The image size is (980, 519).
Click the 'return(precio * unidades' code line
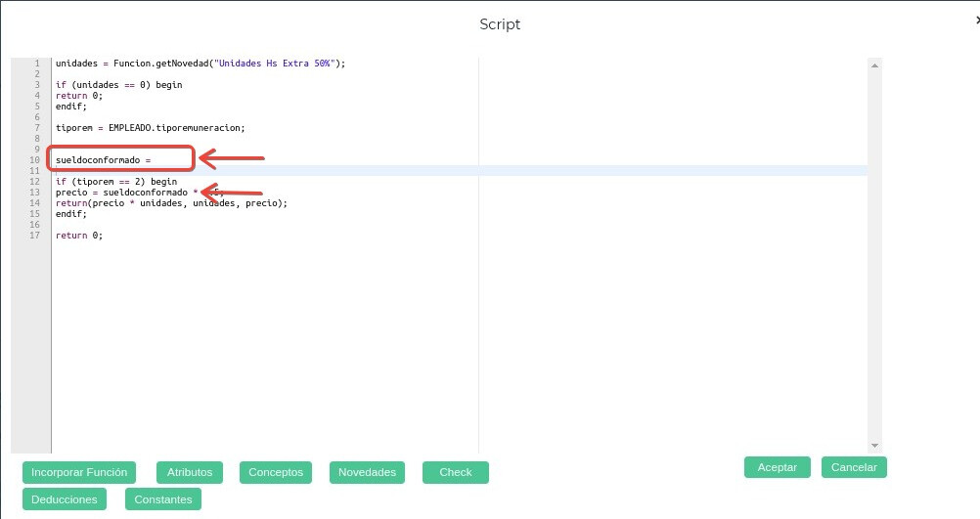point(172,203)
